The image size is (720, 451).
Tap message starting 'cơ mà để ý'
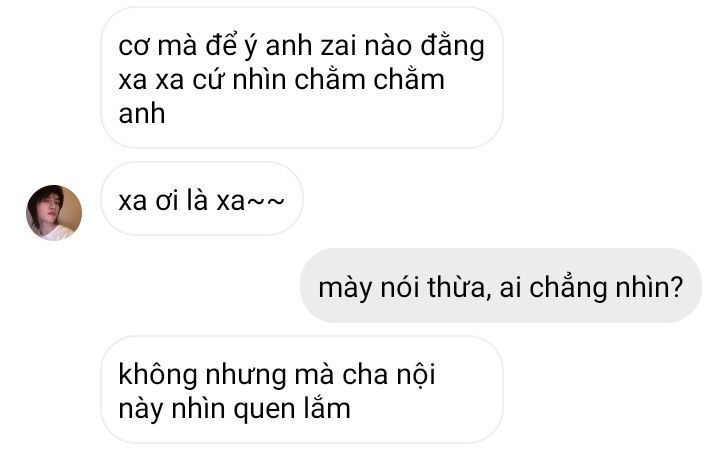[x=302, y=78]
